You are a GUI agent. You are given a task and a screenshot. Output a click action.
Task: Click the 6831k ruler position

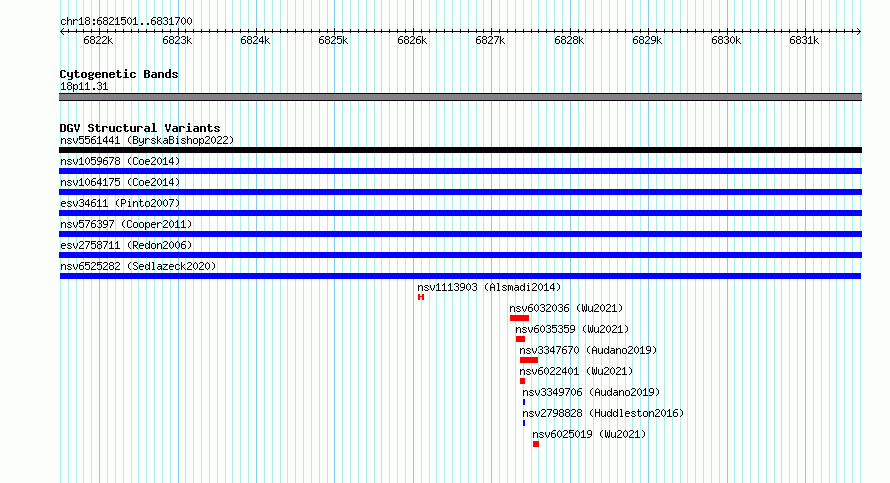pyautogui.click(x=804, y=40)
